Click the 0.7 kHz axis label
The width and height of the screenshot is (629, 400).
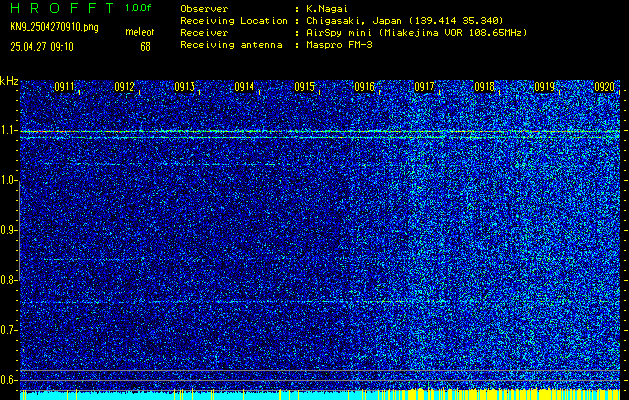point(9,330)
